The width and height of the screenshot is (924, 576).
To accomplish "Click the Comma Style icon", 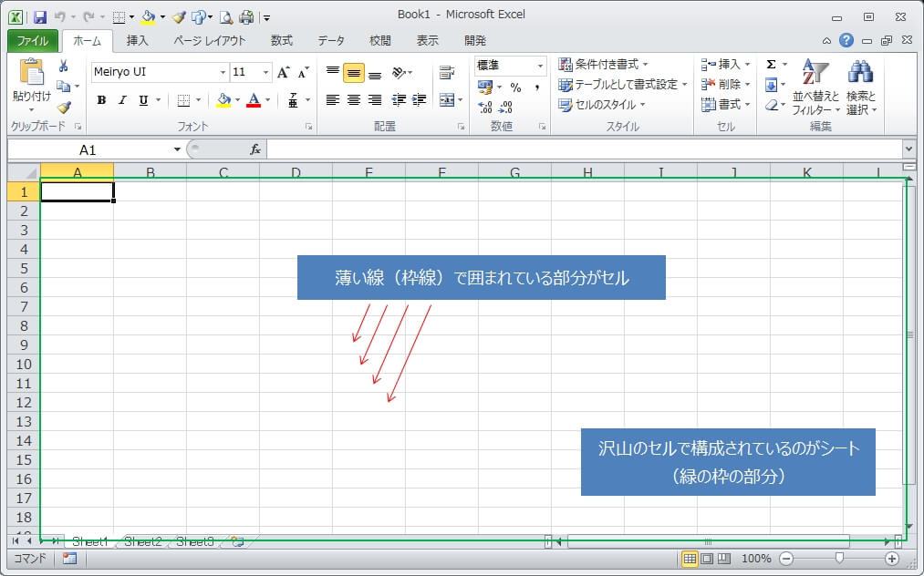I will [537, 87].
